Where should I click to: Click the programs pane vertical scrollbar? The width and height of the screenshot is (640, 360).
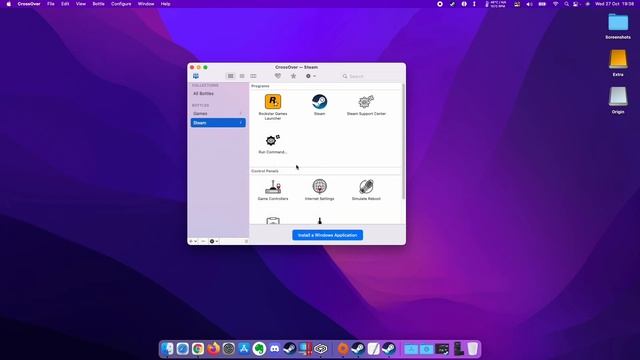[403, 141]
